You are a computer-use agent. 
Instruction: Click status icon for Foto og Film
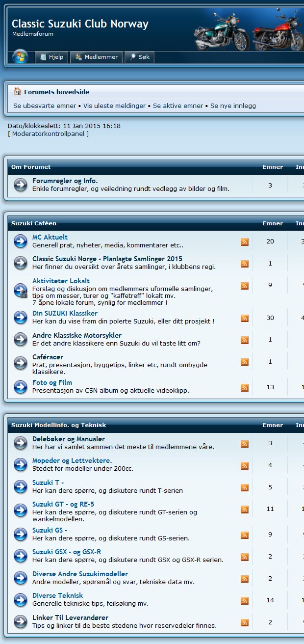pos(21,387)
